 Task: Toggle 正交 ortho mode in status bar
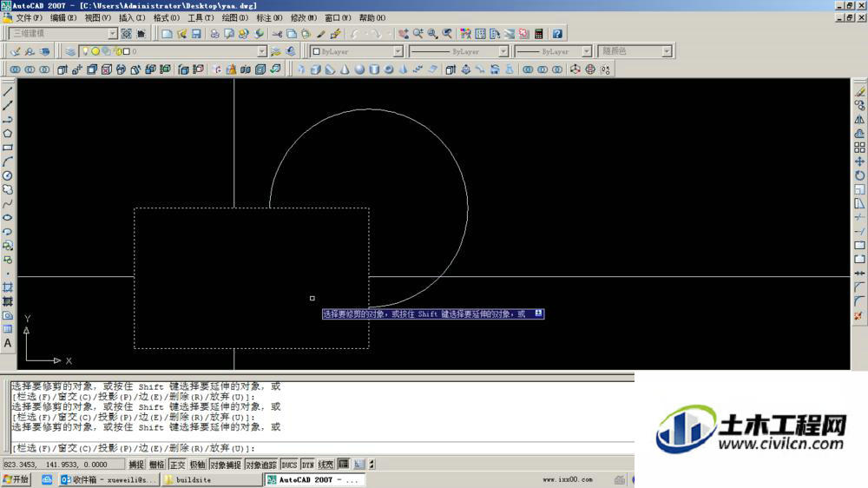tap(177, 465)
